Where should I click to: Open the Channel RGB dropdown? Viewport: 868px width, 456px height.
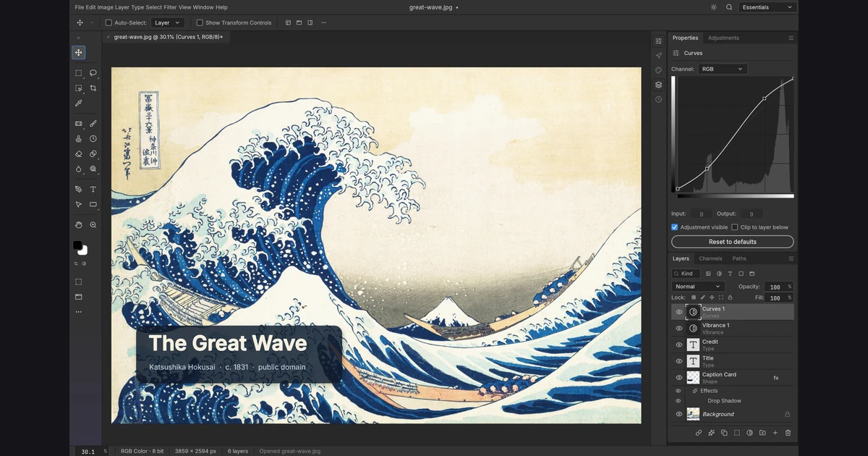(723, 69)
